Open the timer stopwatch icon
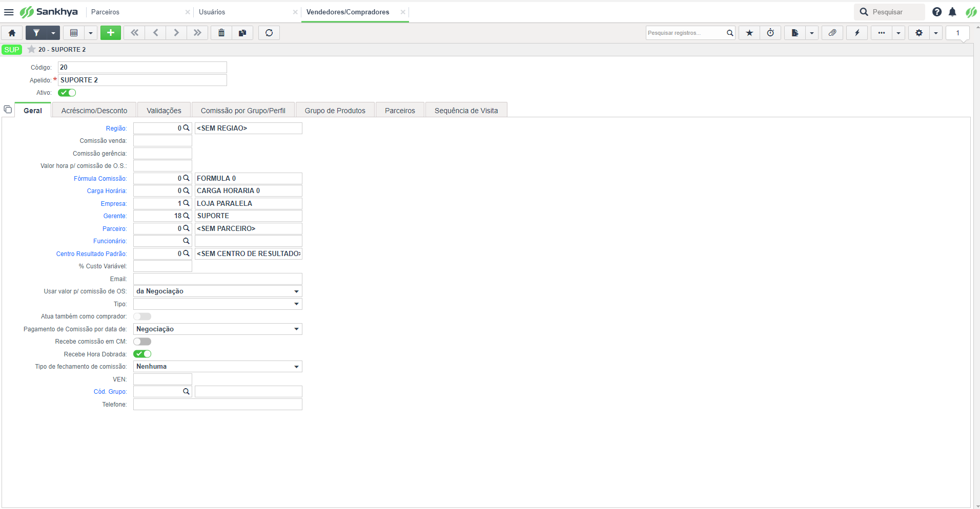980x509 pixels. [770, 33]
